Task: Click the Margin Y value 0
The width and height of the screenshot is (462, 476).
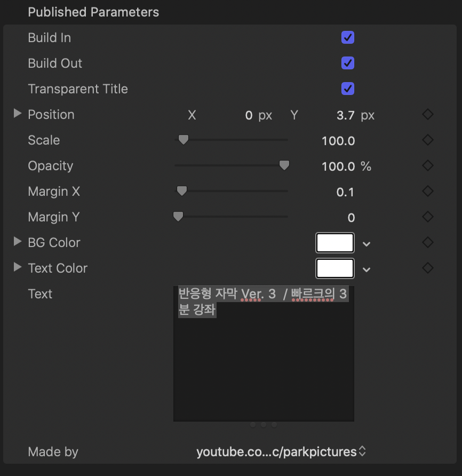Action: 351,218
